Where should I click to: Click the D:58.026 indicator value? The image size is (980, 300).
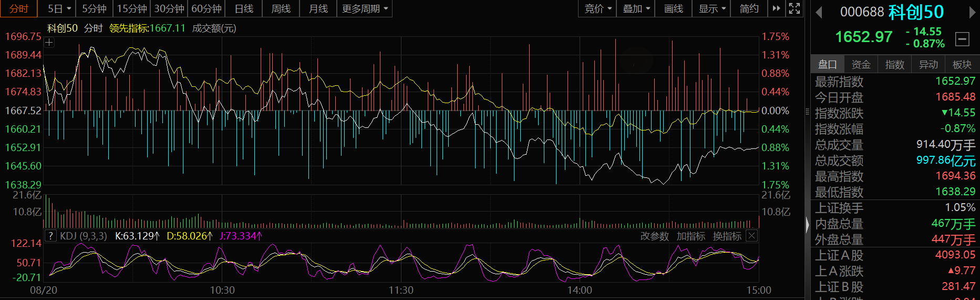[189, 236]
